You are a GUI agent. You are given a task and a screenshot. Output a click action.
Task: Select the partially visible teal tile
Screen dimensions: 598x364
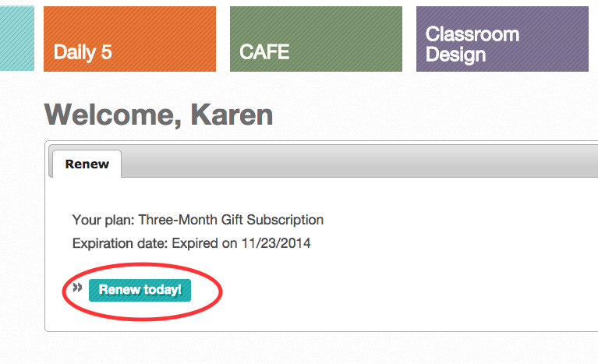(17, 38)
